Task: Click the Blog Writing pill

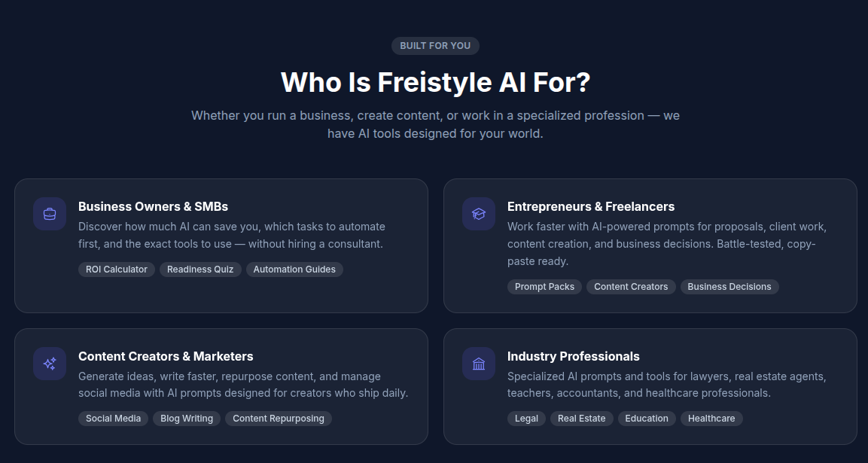Action: pos(186,419)
